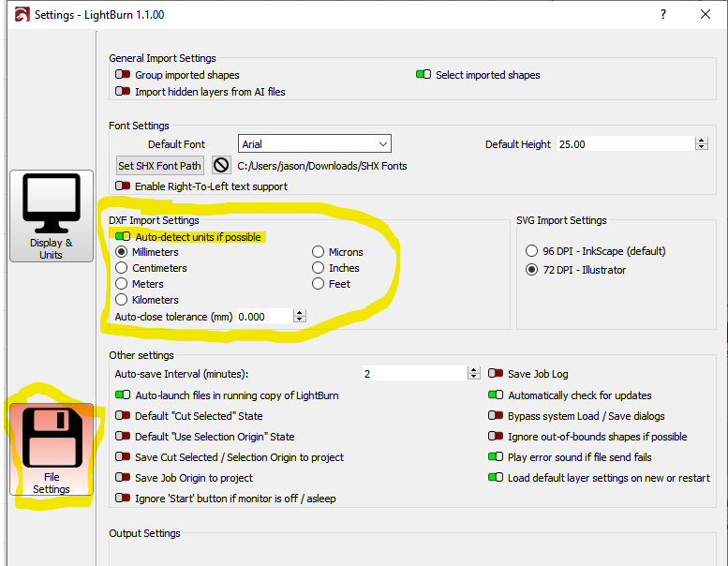Select the Feet DXF unit
Screen dimensions: 728x566
318,284
